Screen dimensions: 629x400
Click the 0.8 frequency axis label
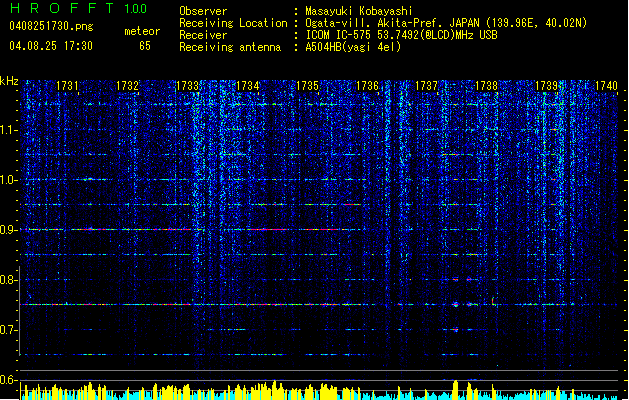[8, 280]
